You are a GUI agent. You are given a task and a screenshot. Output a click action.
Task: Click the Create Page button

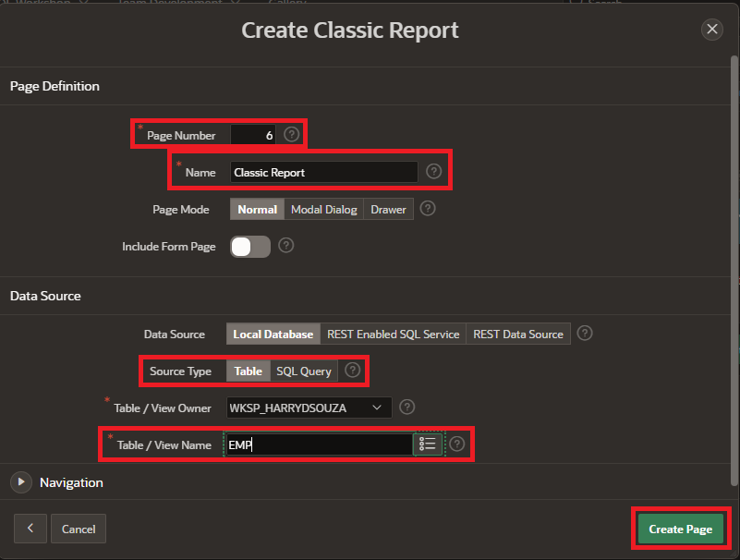click(680, 530)
